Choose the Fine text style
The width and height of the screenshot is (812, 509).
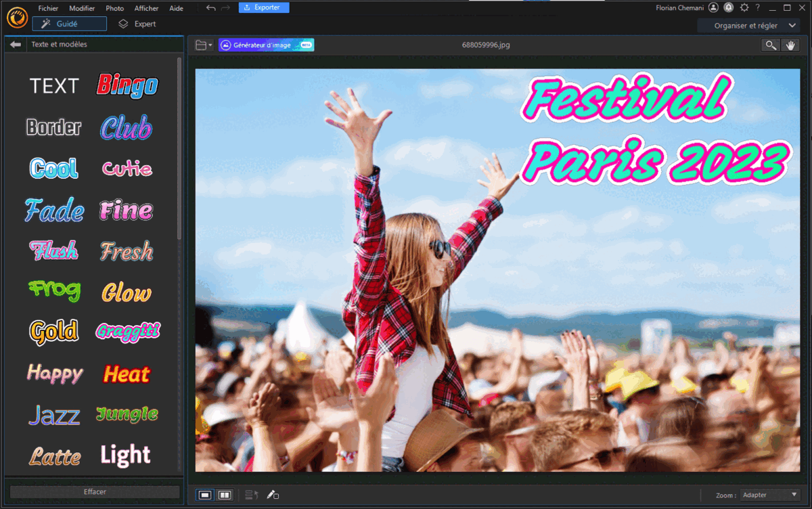127,210
